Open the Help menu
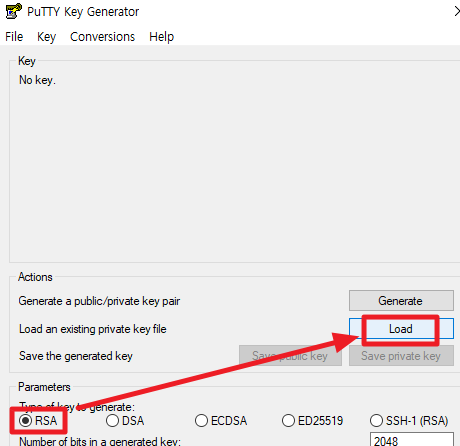This screenshot has width=460, height=446. (161, 37)
